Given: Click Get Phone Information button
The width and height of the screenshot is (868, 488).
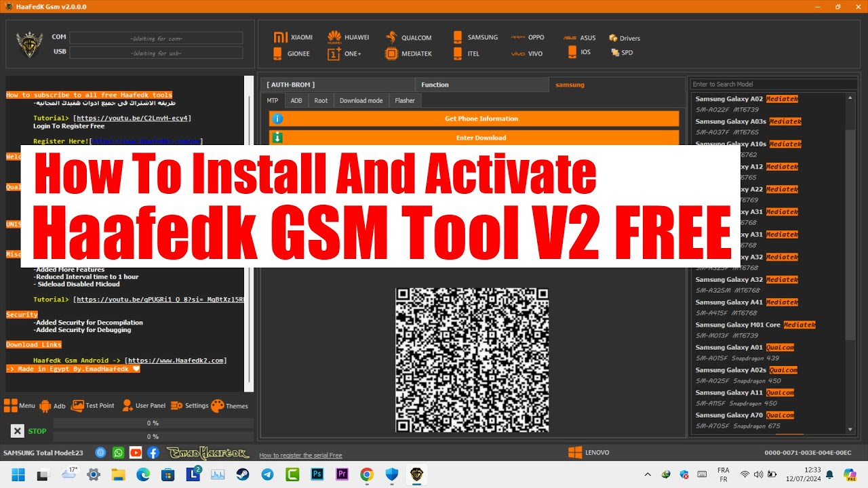Looking at the screenshot, I should tap(474, 119).
